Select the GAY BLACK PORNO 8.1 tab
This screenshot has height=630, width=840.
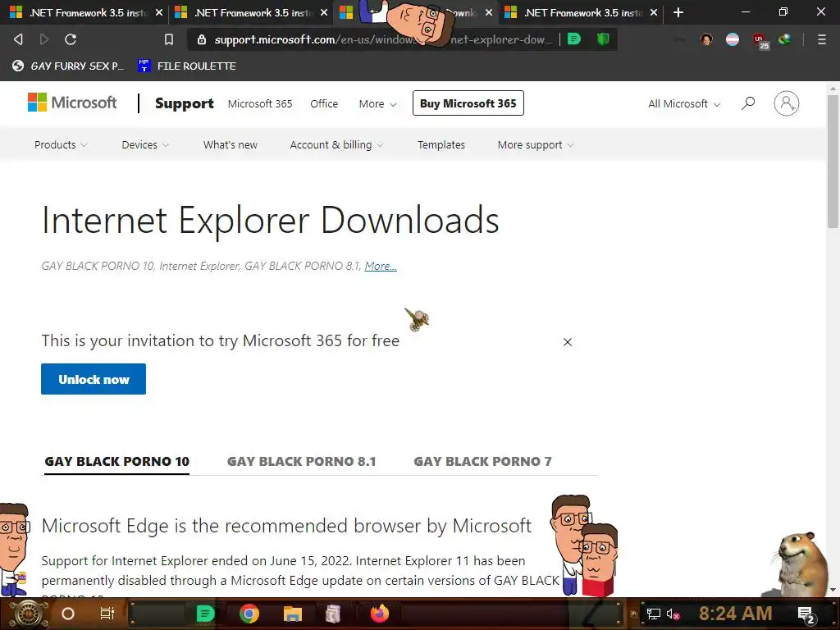(302, 461)
